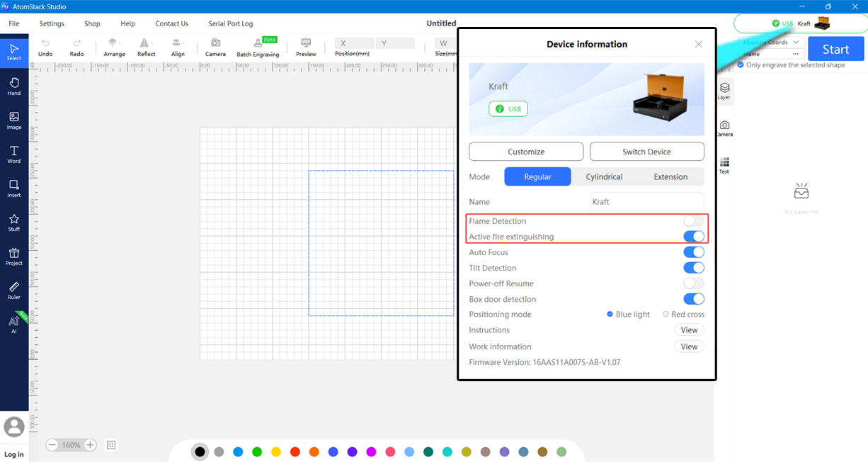Open the Settings menu
Viewport: 868px width, 462px height.
(x=52, y=23)
